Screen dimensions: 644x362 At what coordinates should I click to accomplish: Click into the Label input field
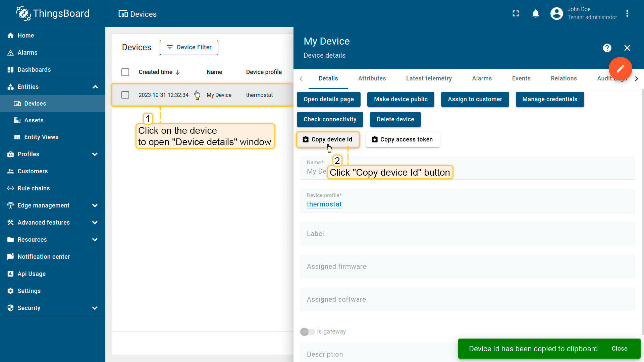[467, 234]
